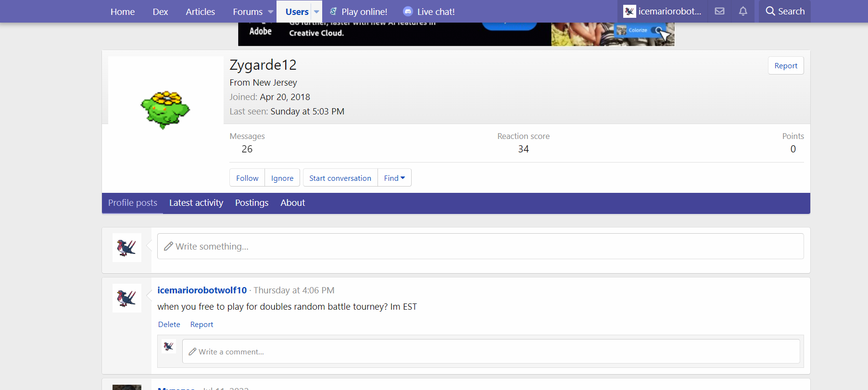Image resolution: width=868 pixels, height=390 pixels.
Task: Click the Points value 0
Action: pyautogui.click(x=793, y=149)
